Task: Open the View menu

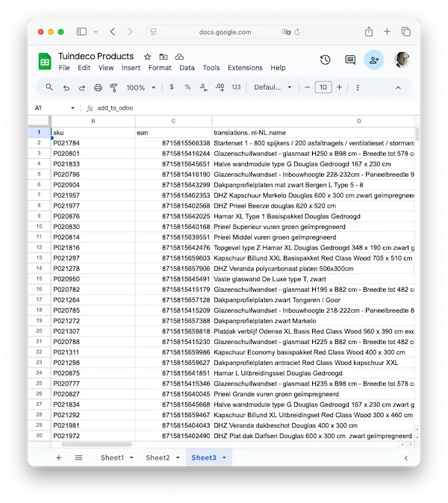Action: coord(106,68)
